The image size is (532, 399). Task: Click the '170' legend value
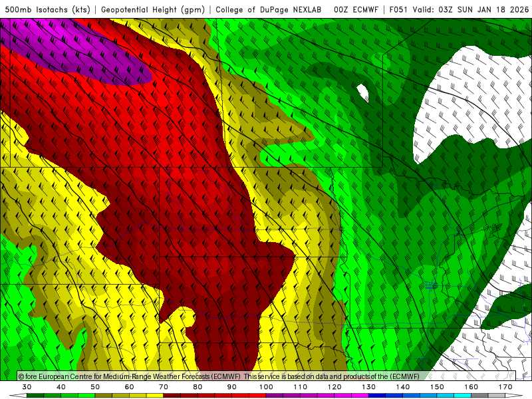click(505, 387)
